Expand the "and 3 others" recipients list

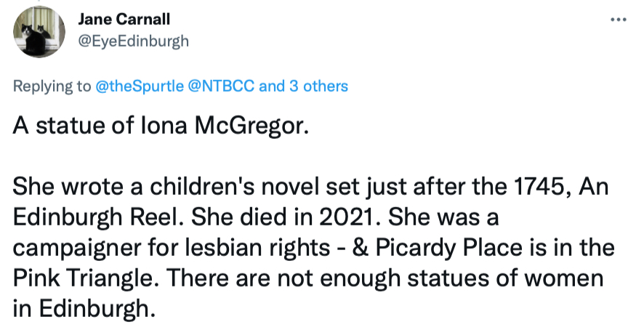pos(304,86)
